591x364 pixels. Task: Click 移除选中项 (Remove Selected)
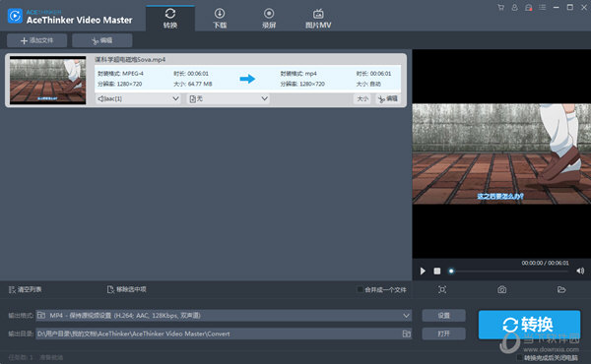tap(127, 289)
